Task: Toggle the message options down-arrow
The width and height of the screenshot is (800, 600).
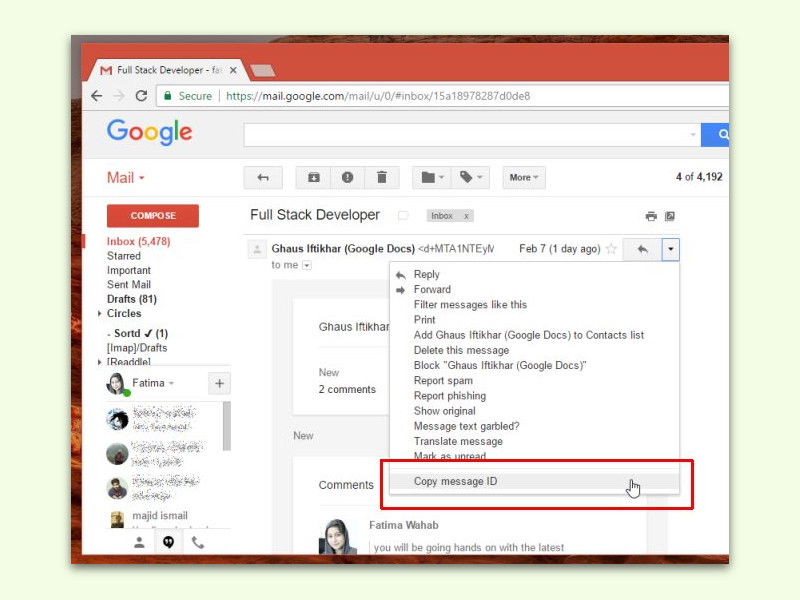Action: 670,249
